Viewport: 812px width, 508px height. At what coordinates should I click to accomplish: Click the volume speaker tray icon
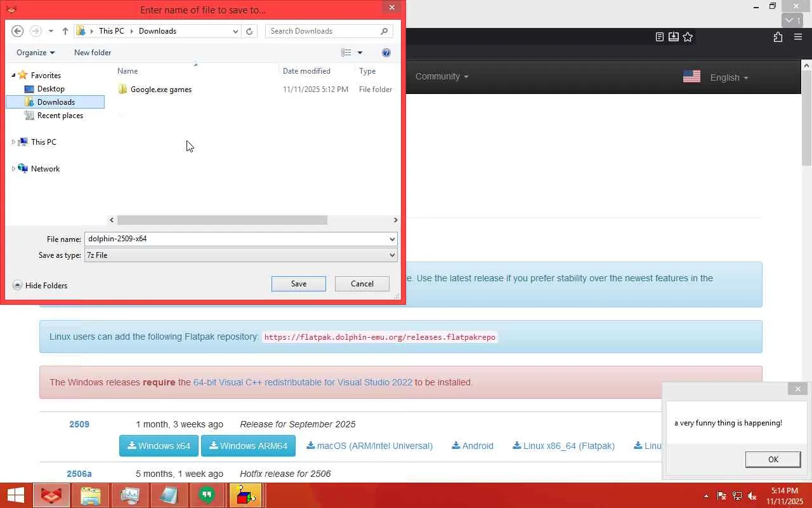(752, 496)
